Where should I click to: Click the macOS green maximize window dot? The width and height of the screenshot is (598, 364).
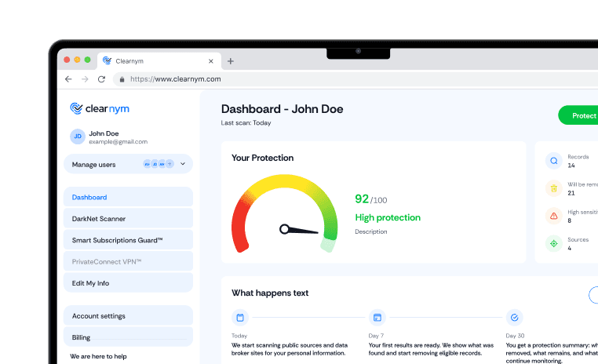[87, 60]
